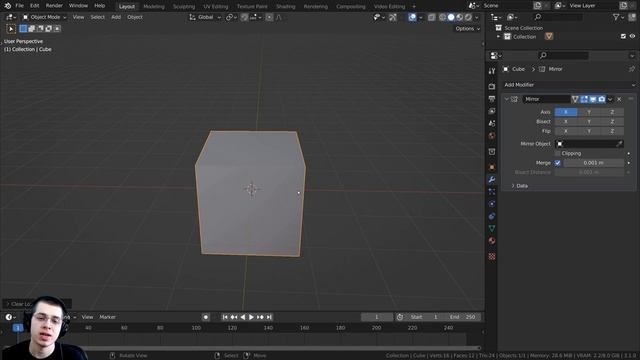Image resolution: width=640 pixels, height=360 pixels.
Task: Open the View Layer properties tab icon
Action: point(492,111)
